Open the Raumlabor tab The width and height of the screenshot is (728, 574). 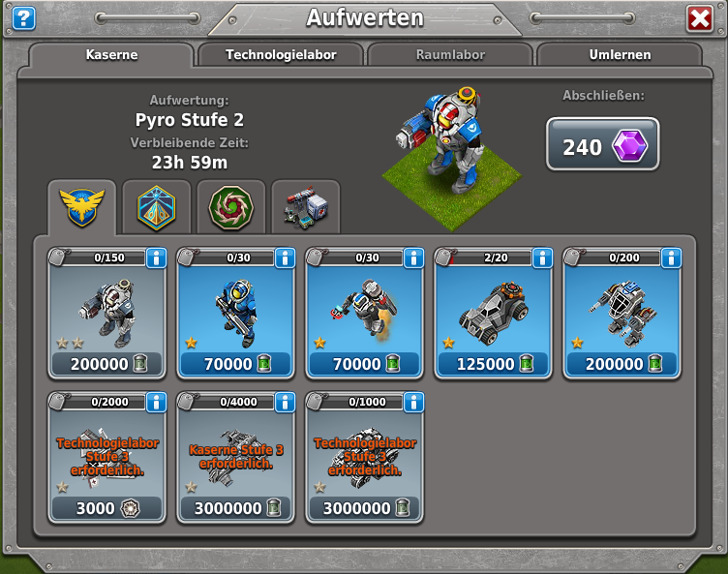450,55
